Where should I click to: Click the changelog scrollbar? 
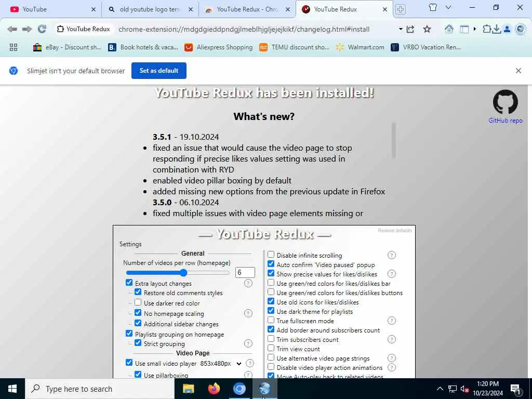pos(394,140)
